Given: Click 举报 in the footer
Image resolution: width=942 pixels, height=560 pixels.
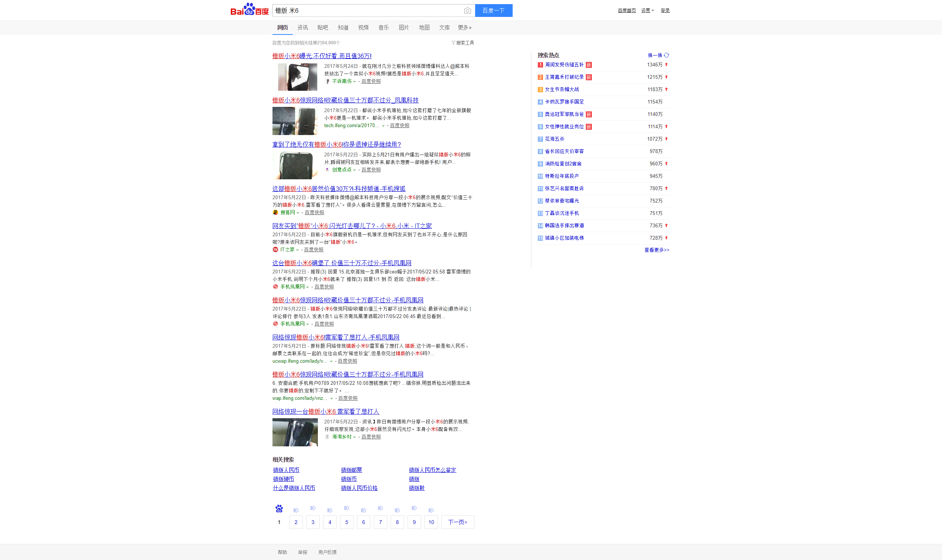Looking at the screenshot, I should (x=302, y=552).
